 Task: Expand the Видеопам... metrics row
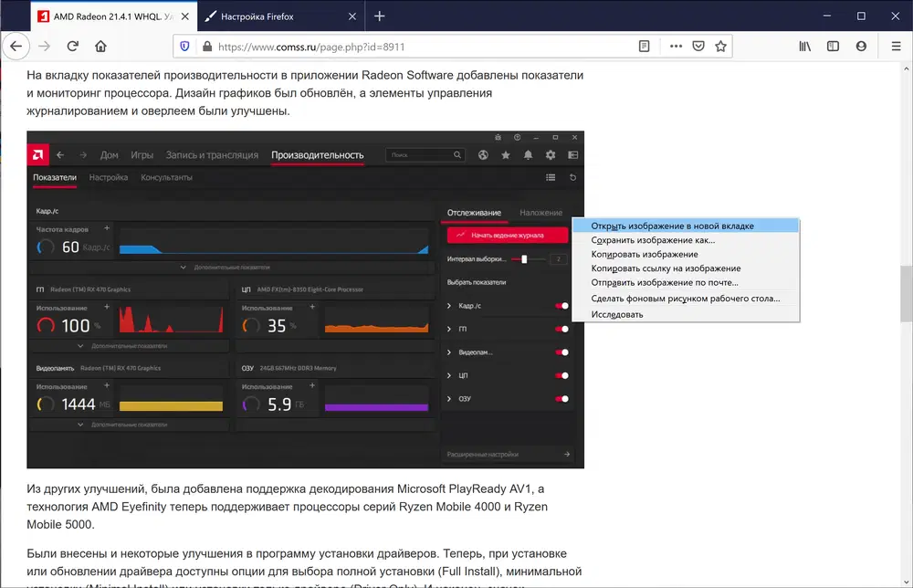click(x=449, y=352)
